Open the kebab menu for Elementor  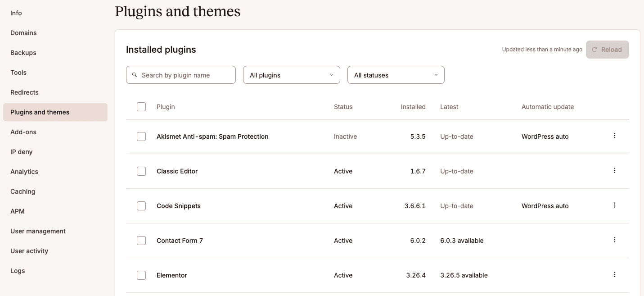point(615,274)
